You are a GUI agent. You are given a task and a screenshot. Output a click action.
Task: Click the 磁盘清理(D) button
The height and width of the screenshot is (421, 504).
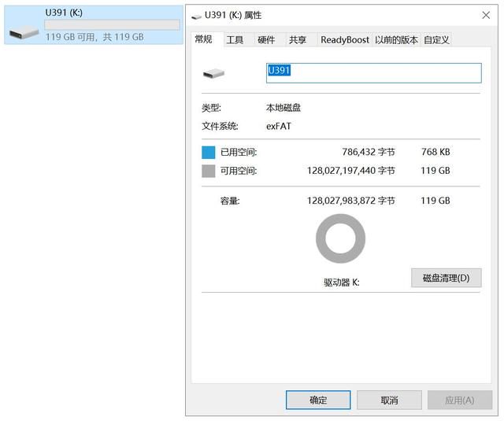447,278
